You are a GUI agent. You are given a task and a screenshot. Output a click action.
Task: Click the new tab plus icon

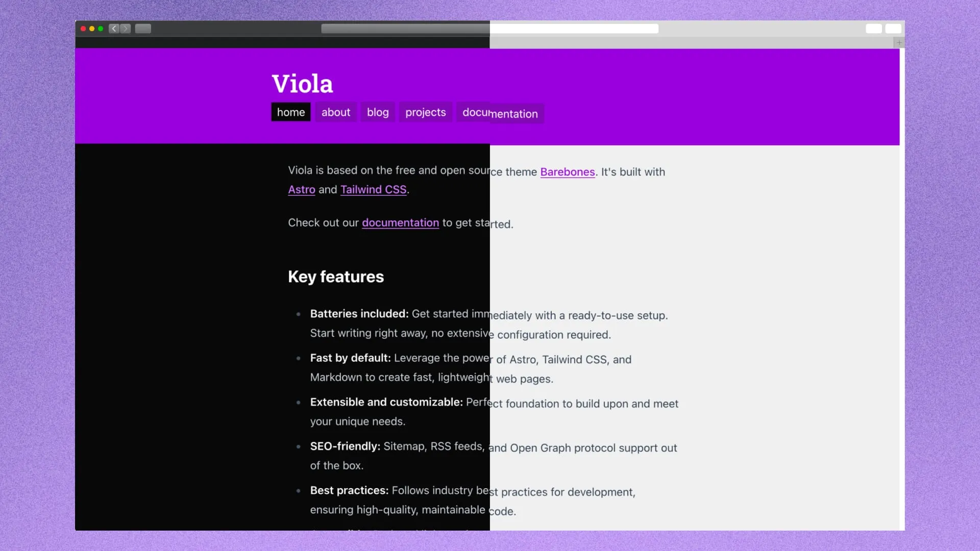click(899, 42)
